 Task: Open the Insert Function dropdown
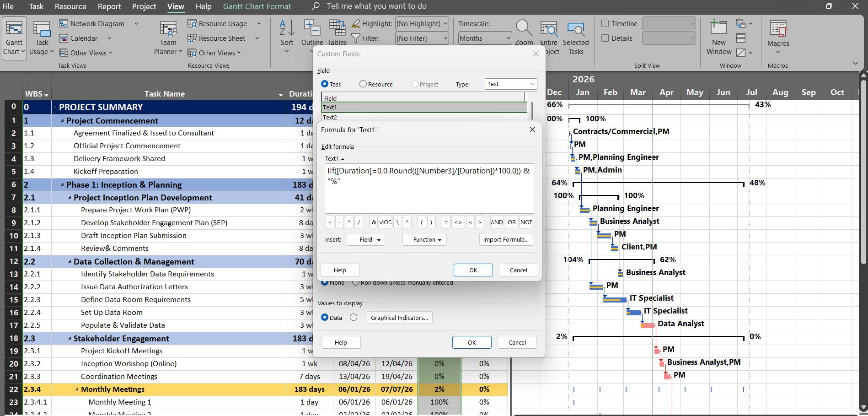[x=424, y=239]
